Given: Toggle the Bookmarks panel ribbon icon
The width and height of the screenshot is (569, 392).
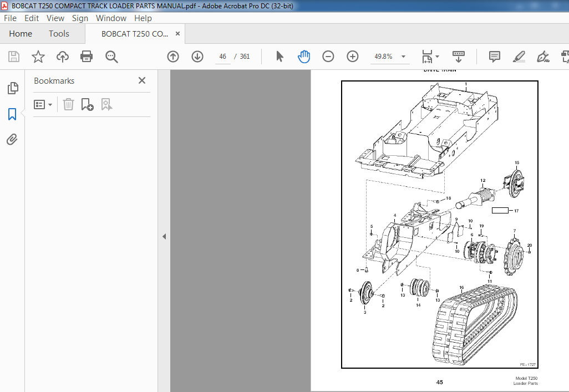Looking at the screenshot, I should pos(12,114).
